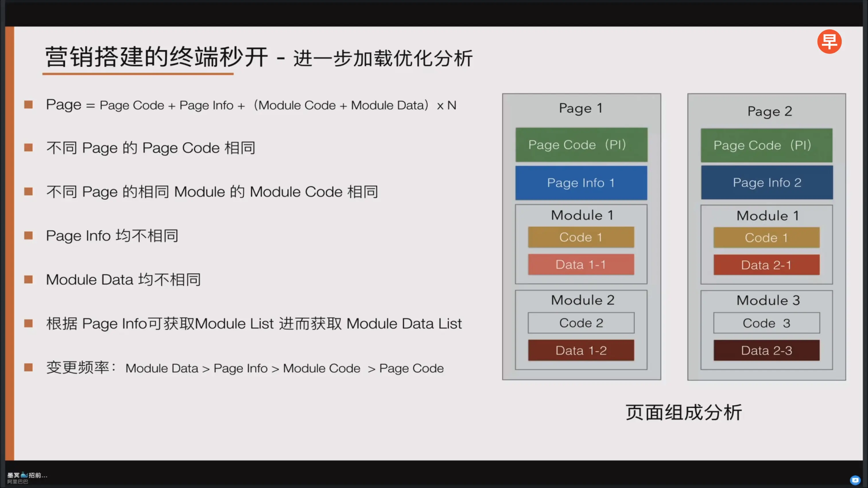Click the Data 2-3 dark maroon block

point(766,350)
